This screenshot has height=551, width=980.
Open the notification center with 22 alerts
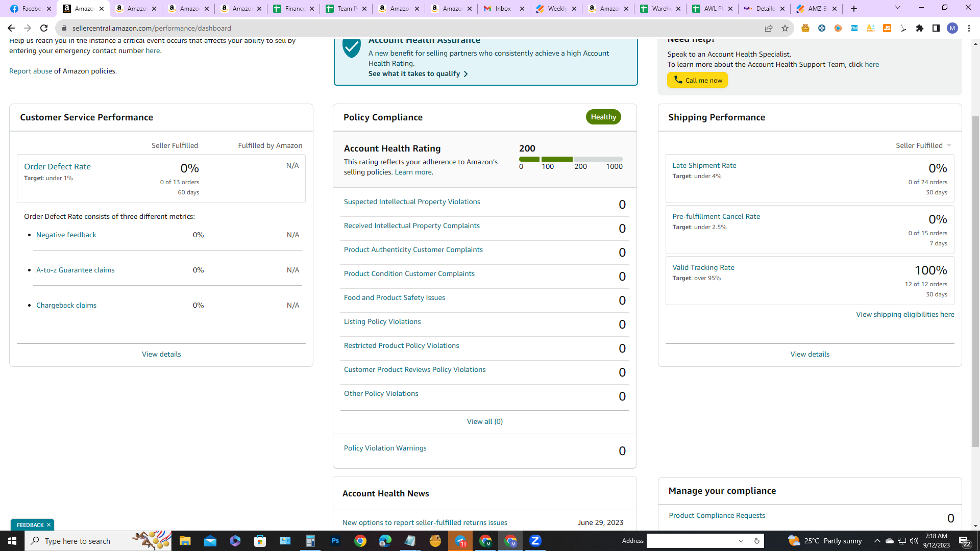click(964, 541)
